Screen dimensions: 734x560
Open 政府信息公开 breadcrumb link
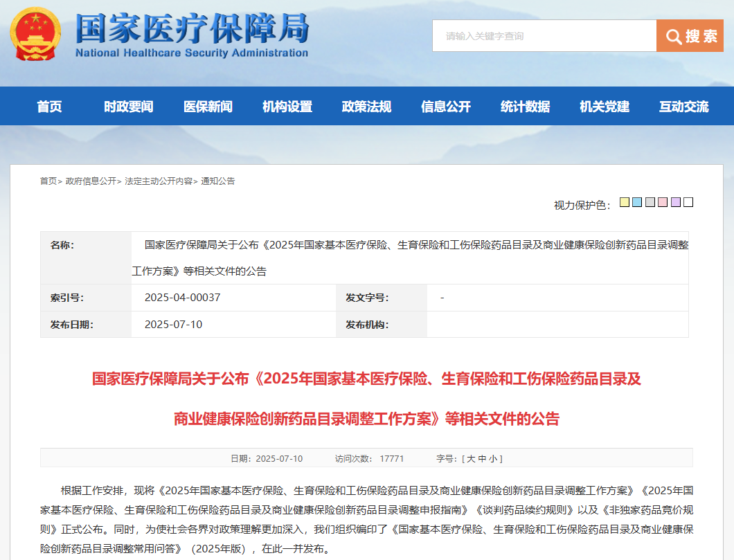(91, 181)
